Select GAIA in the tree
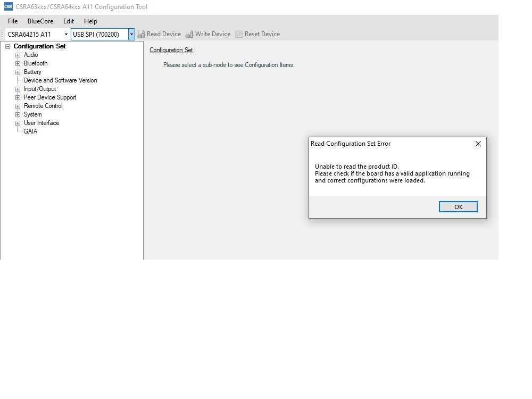The width and height of the screenshot is (532, 399). [x=30, y=131]
